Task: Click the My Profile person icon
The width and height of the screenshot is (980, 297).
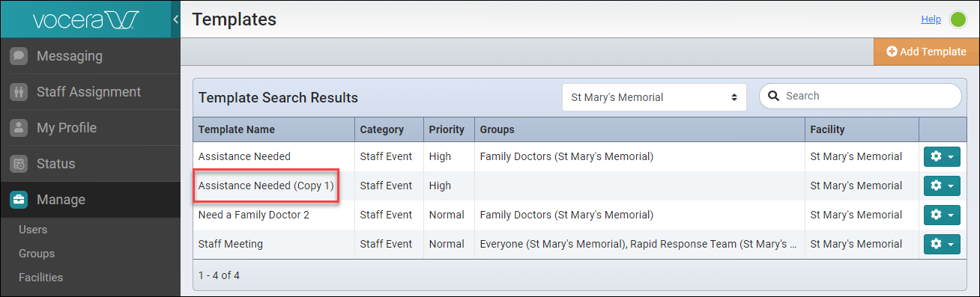Action: (19, 128)
